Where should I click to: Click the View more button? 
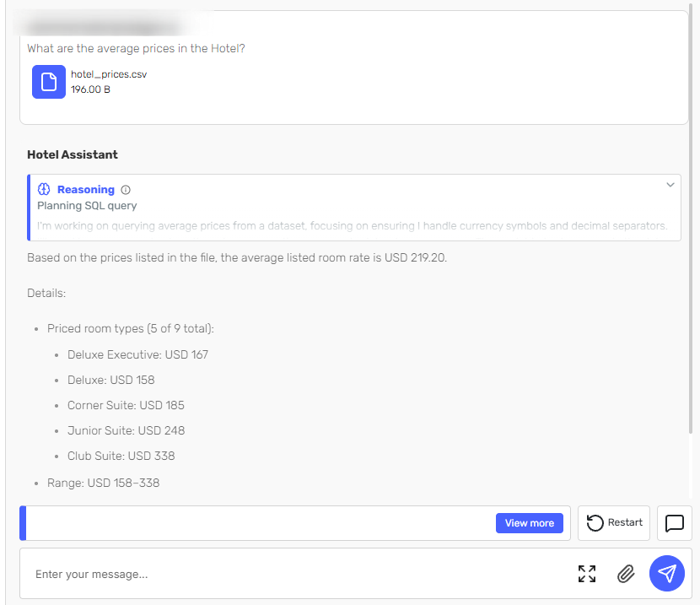[529, 523]
